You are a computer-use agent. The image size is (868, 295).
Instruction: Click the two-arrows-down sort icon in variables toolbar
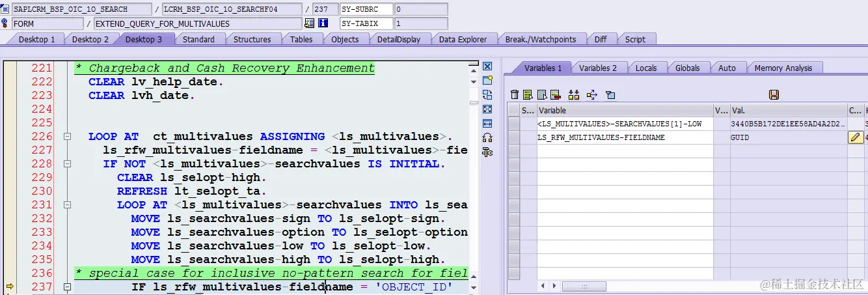573,95
